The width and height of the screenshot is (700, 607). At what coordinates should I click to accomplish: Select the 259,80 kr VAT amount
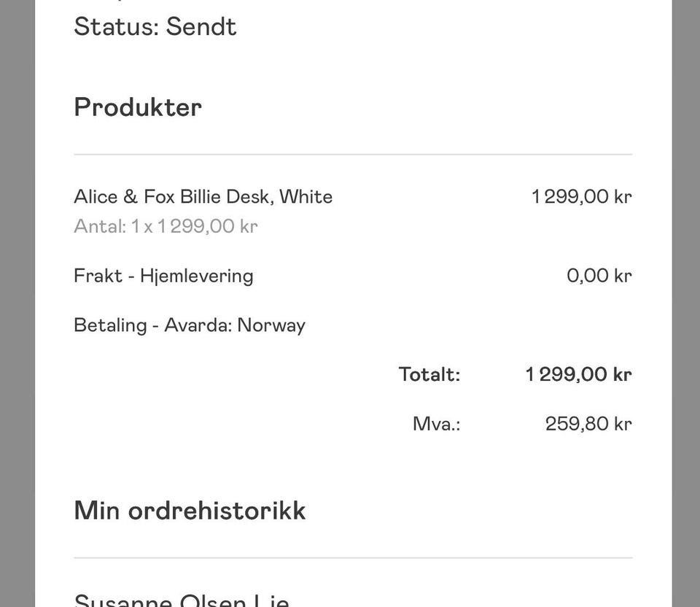[x=588, y=424]
